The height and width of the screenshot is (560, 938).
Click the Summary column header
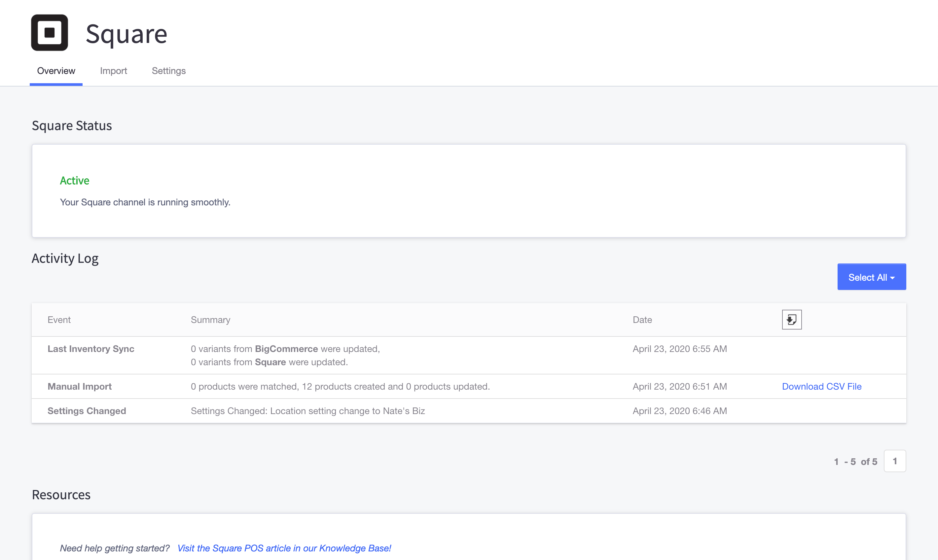tap(210, 320)
